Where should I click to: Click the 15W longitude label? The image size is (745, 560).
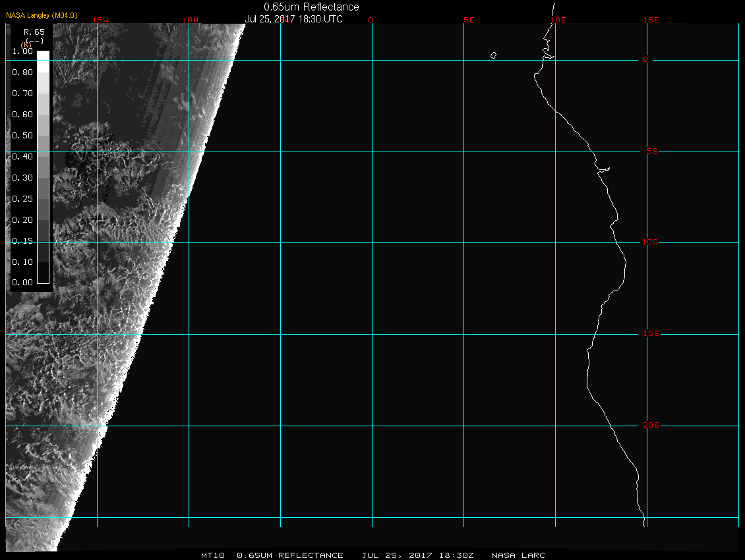point(100,20)
